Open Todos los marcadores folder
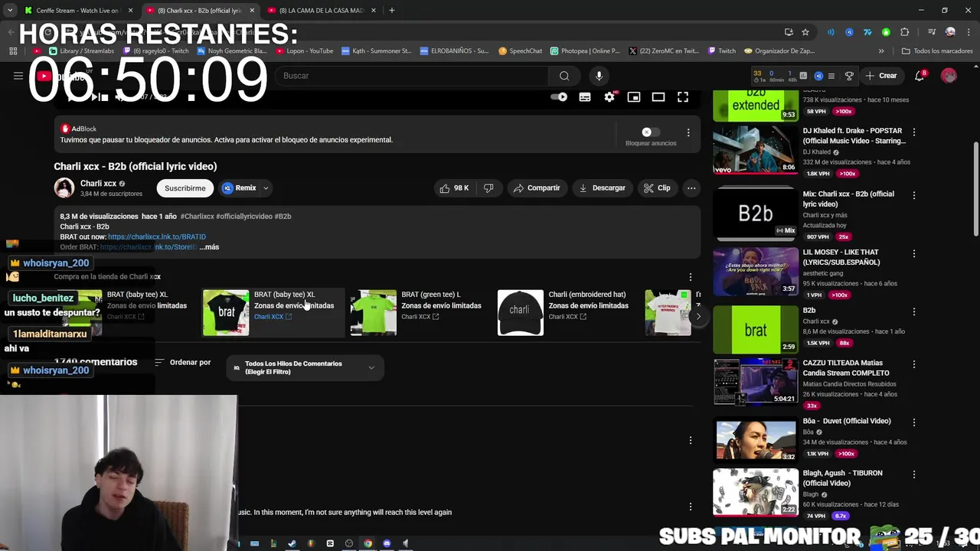 (x=937, y=51)
